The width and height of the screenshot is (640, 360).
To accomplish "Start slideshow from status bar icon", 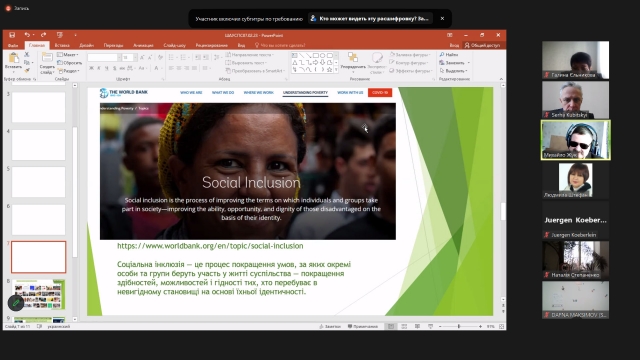I will tap(430, 327).
